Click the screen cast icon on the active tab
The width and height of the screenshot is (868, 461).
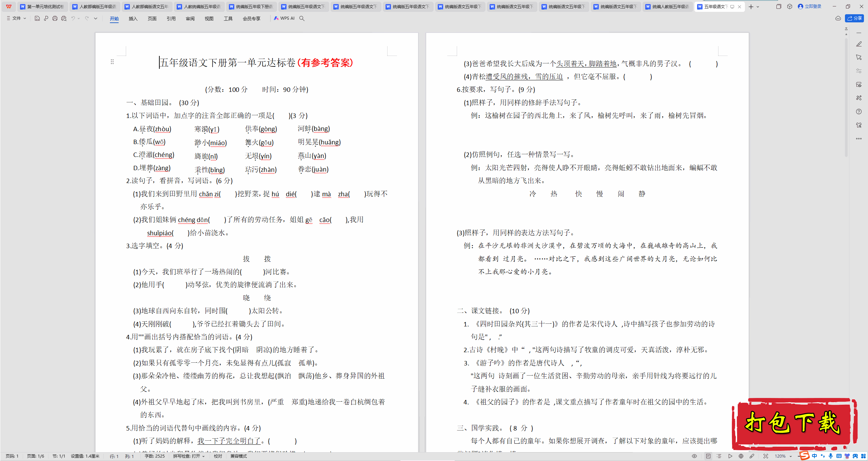[x=732, y=7]
